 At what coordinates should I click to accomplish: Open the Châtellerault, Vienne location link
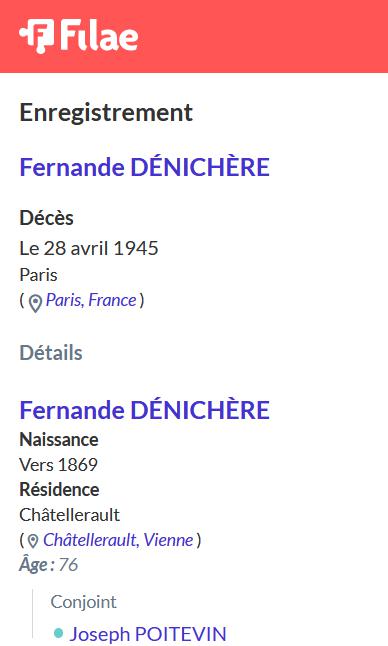click(x=118, y=540)
